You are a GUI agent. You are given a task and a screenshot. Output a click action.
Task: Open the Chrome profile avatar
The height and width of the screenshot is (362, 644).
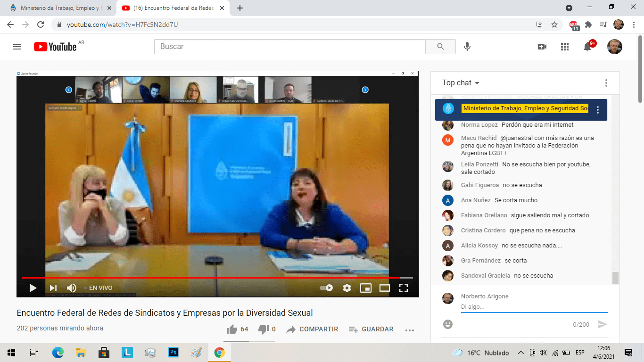(x=619, y=25)
